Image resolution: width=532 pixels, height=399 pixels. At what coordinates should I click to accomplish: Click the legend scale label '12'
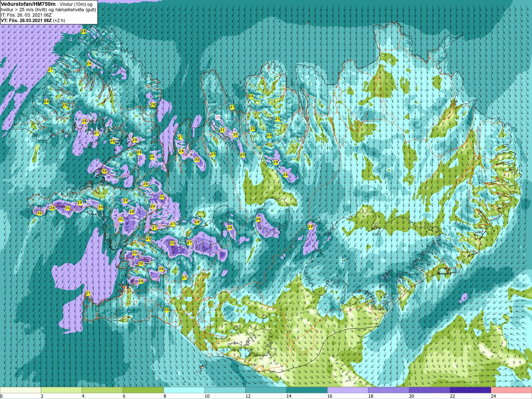point(248,396)
